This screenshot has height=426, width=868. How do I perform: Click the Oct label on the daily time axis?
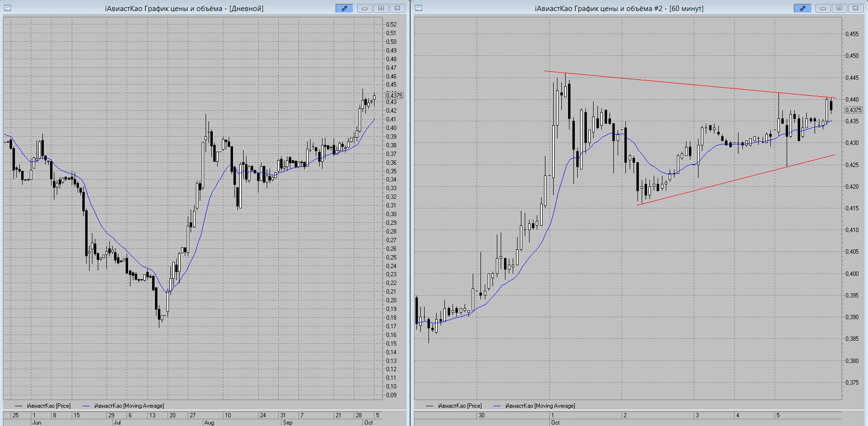368,423
